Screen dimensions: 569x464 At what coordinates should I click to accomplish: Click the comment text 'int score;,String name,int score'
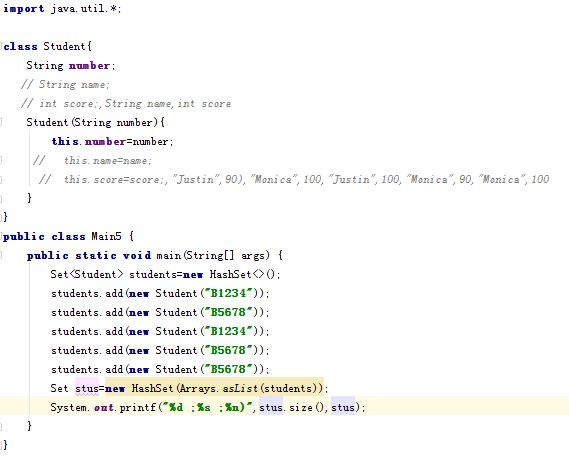coord(135,103)
